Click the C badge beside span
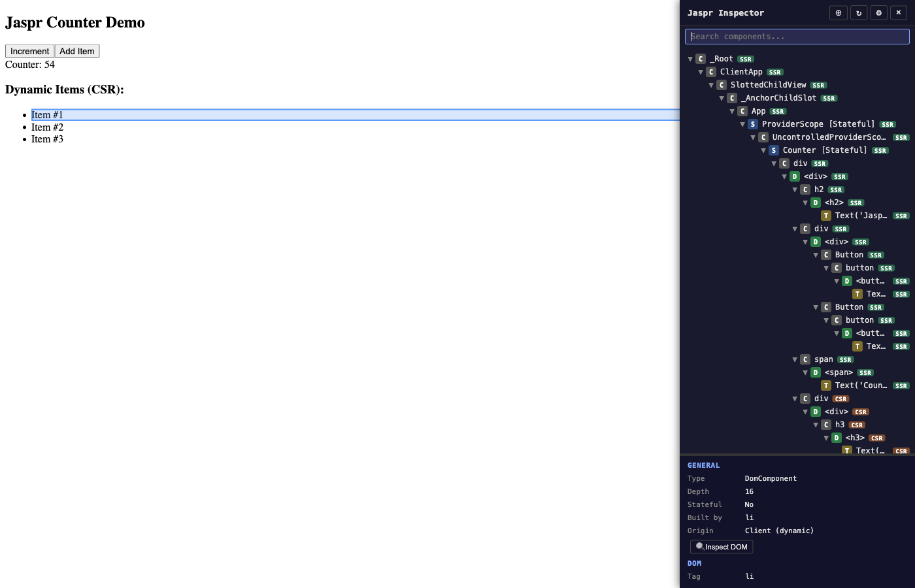 coord(805,359)
